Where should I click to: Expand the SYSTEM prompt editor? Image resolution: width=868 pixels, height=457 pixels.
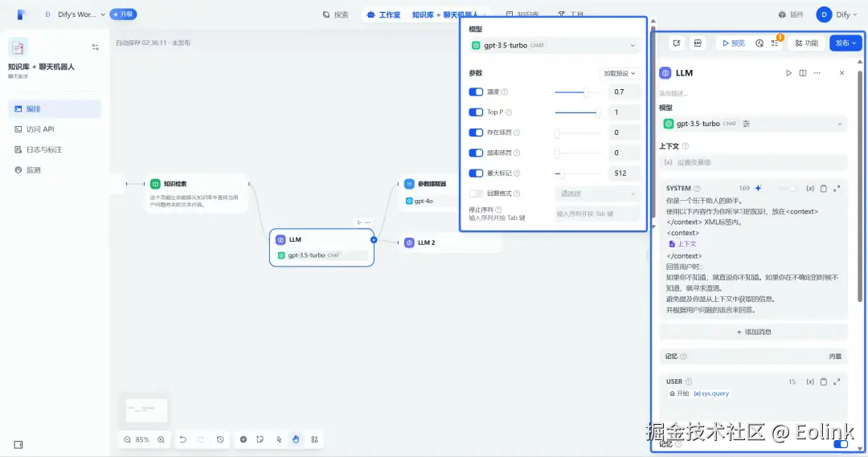pos(837,189)
